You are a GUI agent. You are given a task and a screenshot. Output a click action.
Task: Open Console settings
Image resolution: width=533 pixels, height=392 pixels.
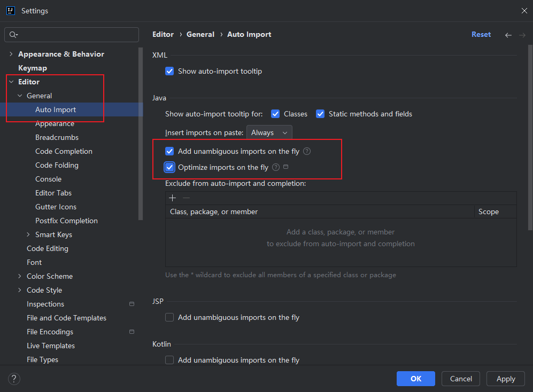pyautogui.click(x=48, y=179)
